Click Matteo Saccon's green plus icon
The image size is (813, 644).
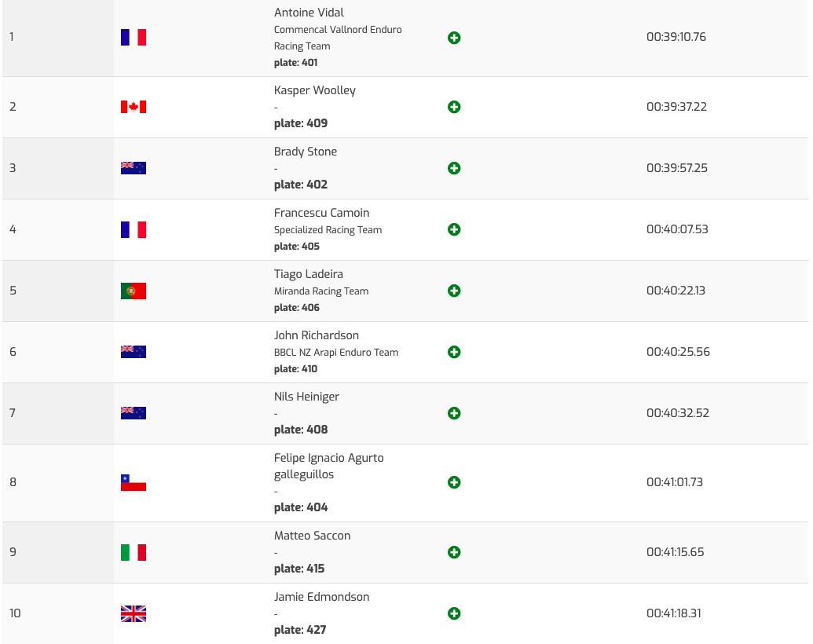coord(454,552)
